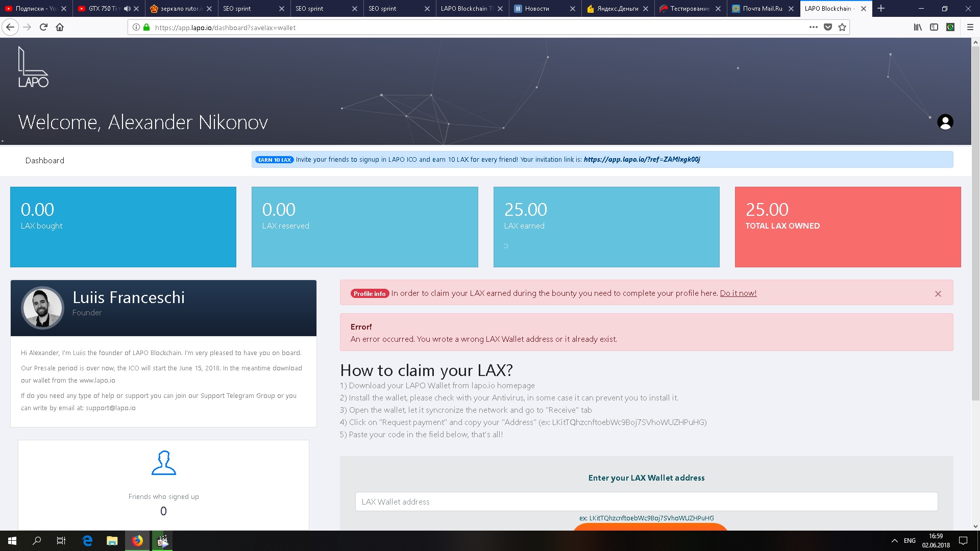The image size is (980, 551).
Task: Click the EARN 10 LAX badge
Action: (275, 160)
